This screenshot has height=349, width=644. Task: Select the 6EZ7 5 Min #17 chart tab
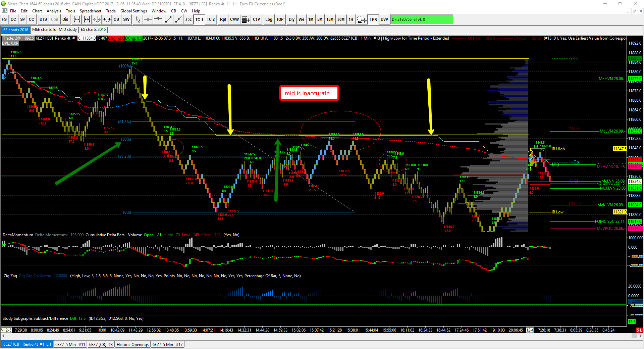(x=168, y=344)
